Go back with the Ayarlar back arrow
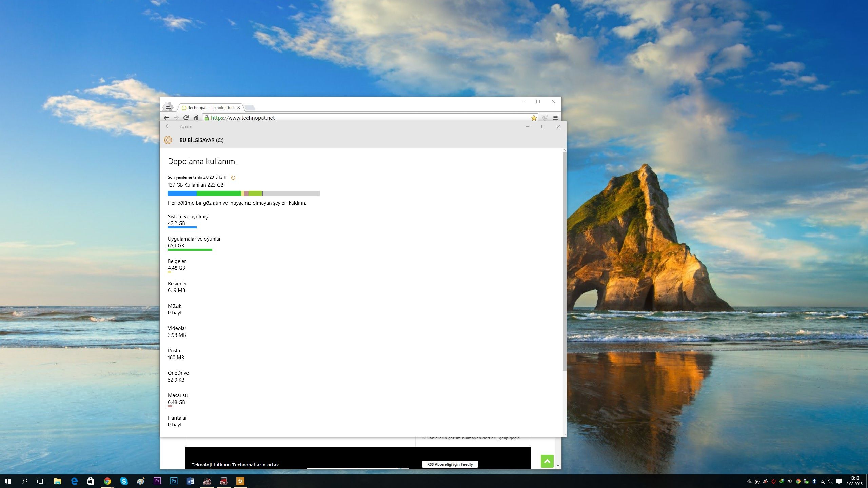Screen dimensions: 868x488 [x=168, y=126]
